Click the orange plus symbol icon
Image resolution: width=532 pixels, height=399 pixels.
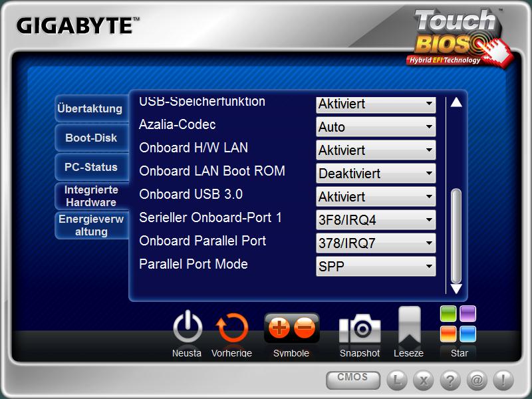click(279, 328)
